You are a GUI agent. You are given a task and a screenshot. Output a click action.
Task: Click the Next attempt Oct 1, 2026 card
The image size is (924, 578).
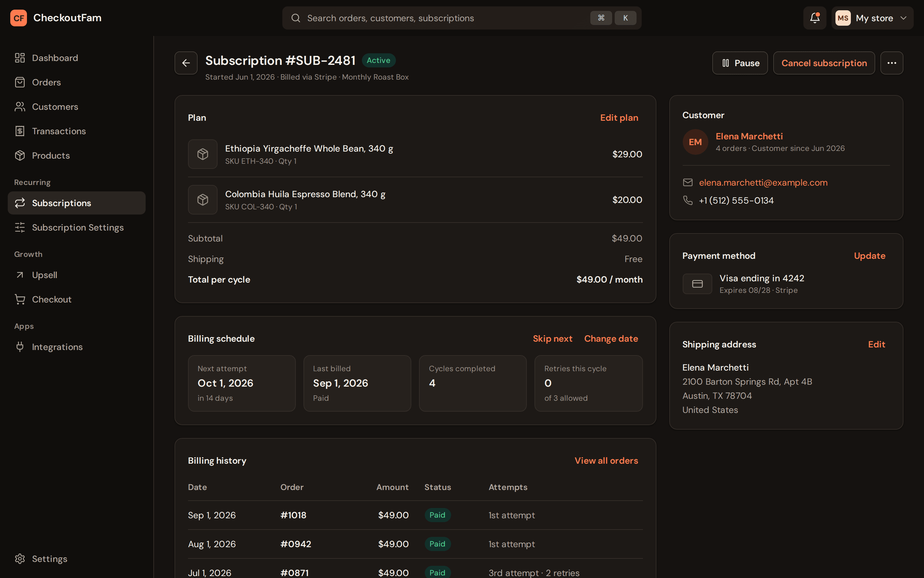(x=242, y=383)
